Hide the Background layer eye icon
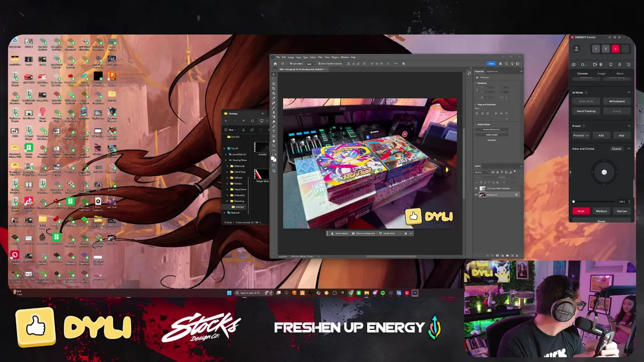 click(476, 195)
